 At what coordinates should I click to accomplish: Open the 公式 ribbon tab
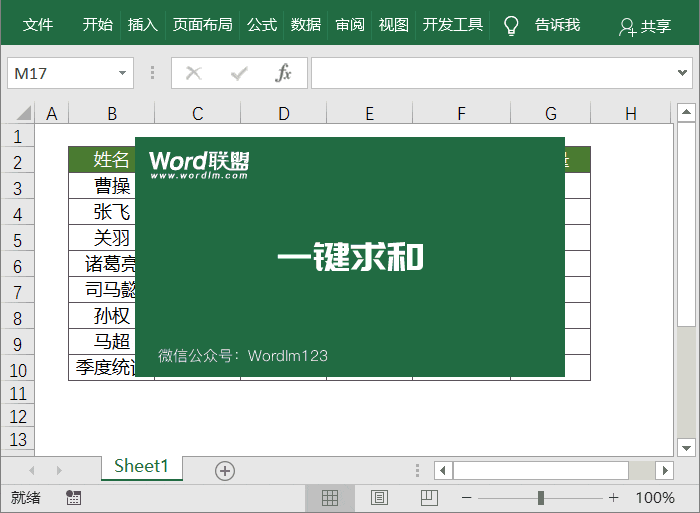262,25
